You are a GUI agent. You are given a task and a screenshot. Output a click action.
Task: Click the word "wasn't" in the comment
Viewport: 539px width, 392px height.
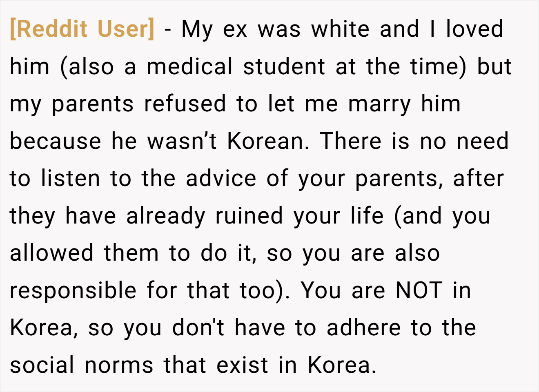click(182, 141)
